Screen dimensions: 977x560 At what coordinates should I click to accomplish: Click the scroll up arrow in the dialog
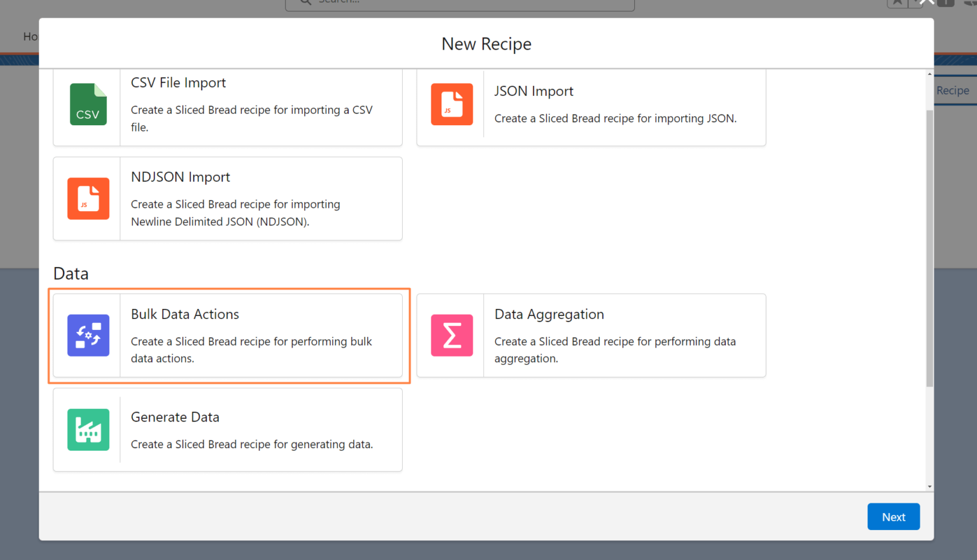[x=929, y=74]
